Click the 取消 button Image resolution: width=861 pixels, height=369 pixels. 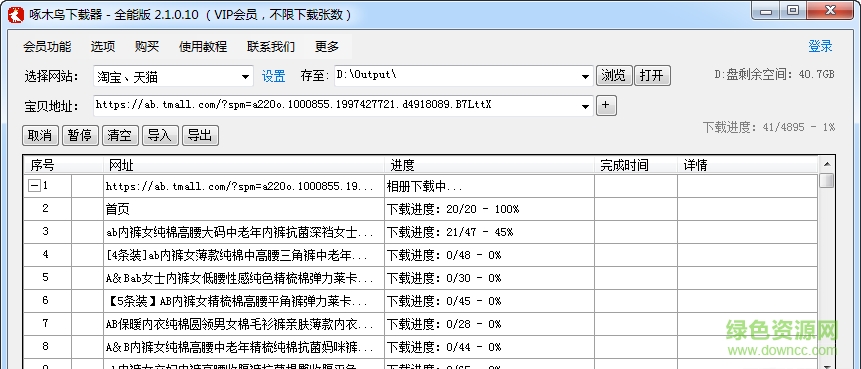[41, 136]
